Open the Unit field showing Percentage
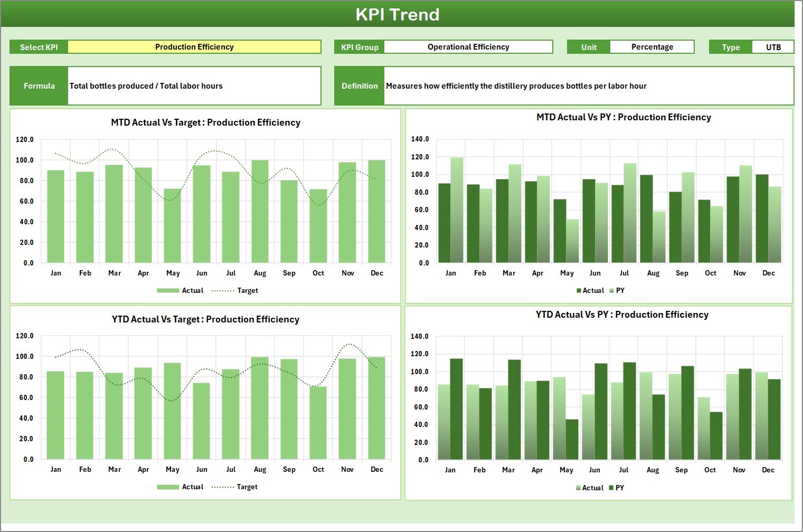This screenshot has height=532, width=803. [x=653, y=46]
